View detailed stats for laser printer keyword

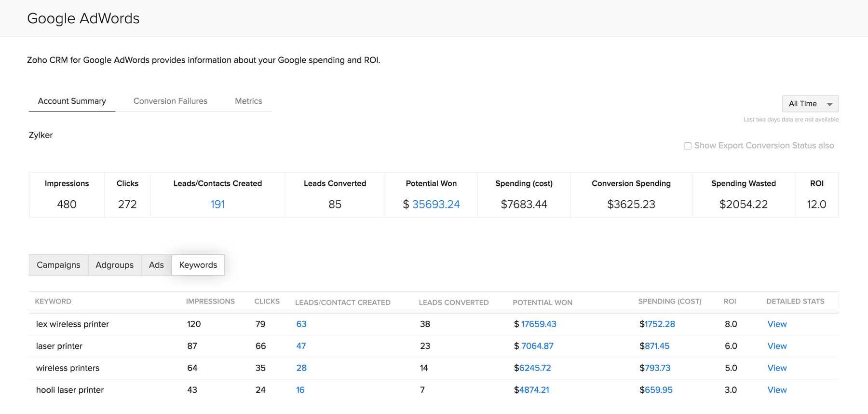click(777, 346)
